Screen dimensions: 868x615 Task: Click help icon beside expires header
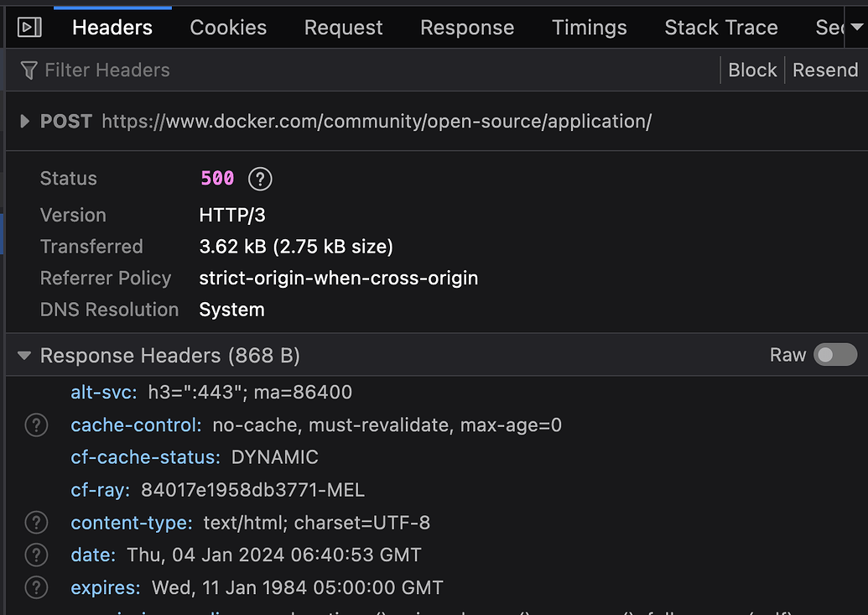tap(36, 587)
